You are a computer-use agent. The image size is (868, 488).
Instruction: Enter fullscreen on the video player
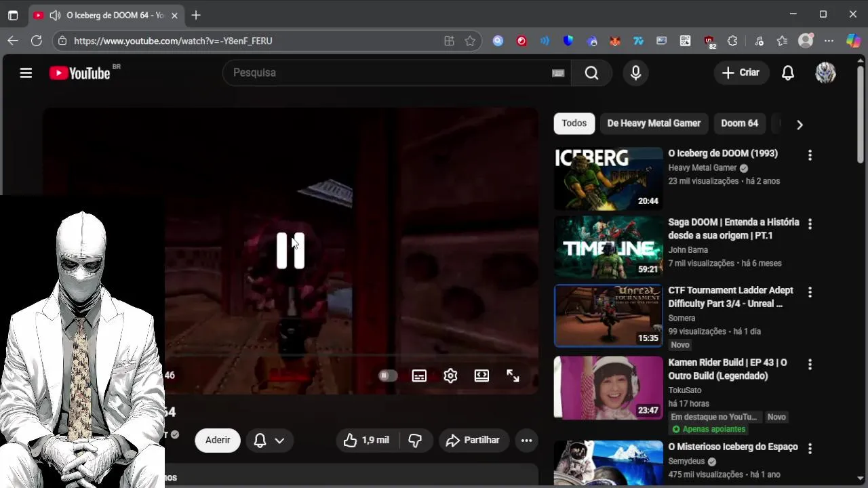[x=513, y=375]
